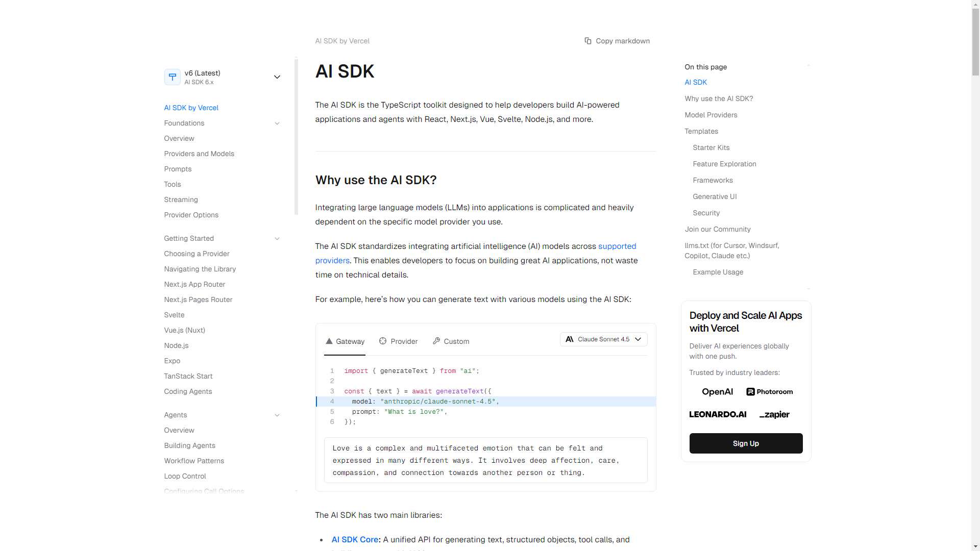This screenshot has height=551, width=980.
Task: Jump to Feature Exploration section
Action: (x=724, y=164)
